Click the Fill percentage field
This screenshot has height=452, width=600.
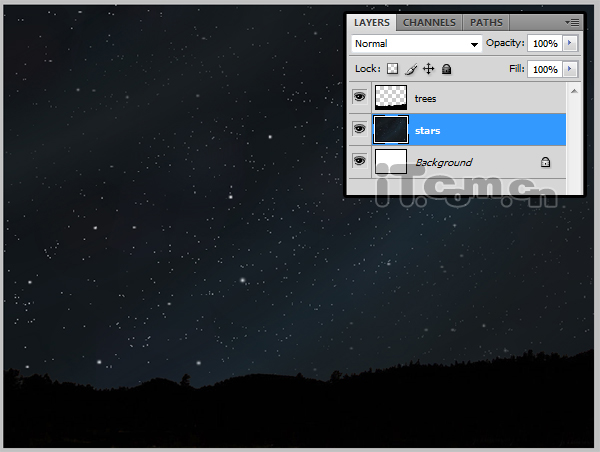pyautogui.click(x=544, y=69)
